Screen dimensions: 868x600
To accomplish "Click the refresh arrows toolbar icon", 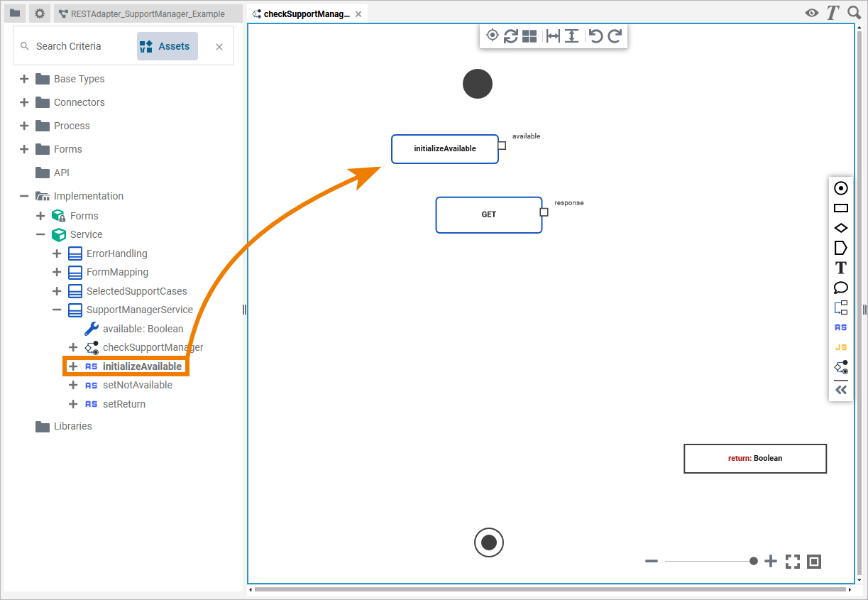I will pos(510,36).
